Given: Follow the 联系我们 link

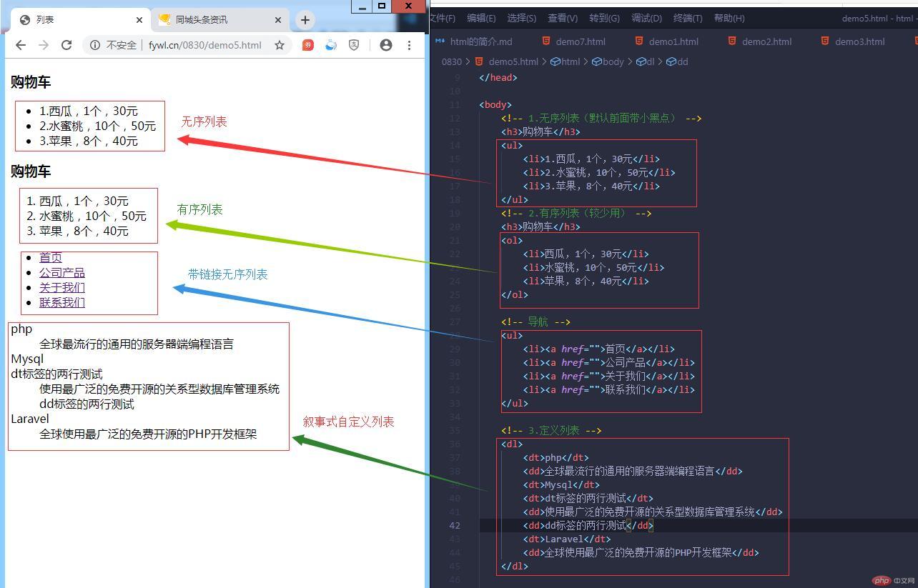Looking at the screenshot, I should click(62, 303).
